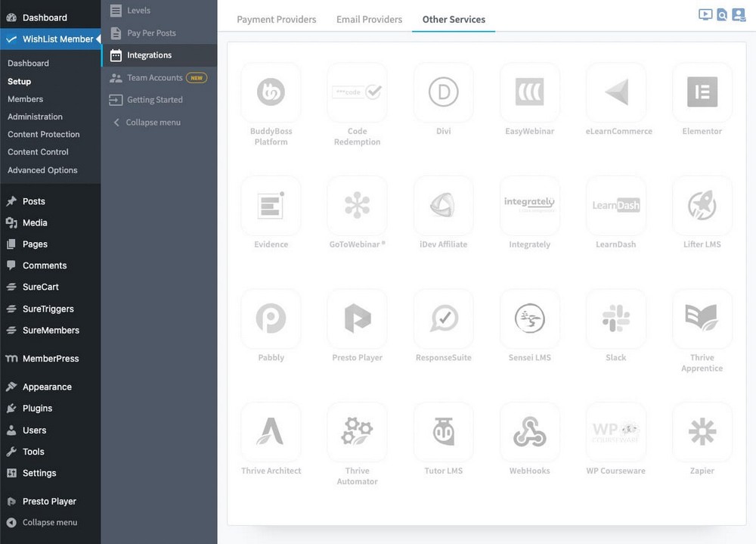The width and height of the screenshot is (756, 544).
Task: Open the Lifter LMS integration
Action: 702,205
